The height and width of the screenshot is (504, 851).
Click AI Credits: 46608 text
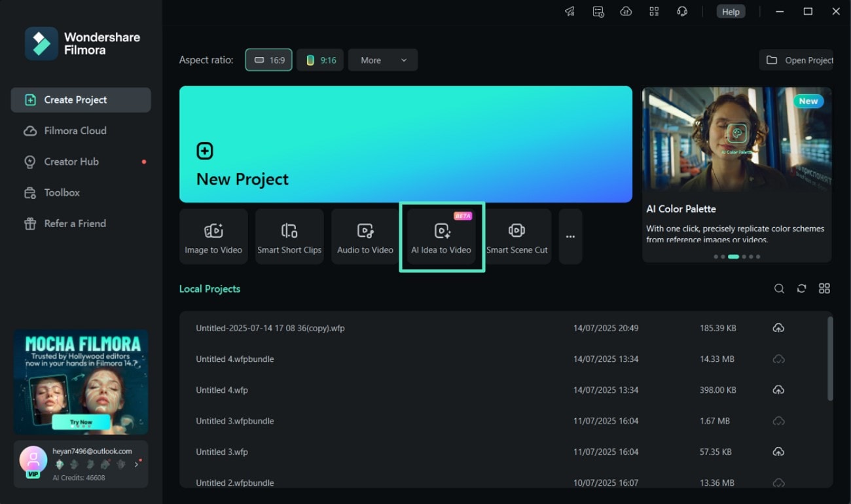click(79, 478)
